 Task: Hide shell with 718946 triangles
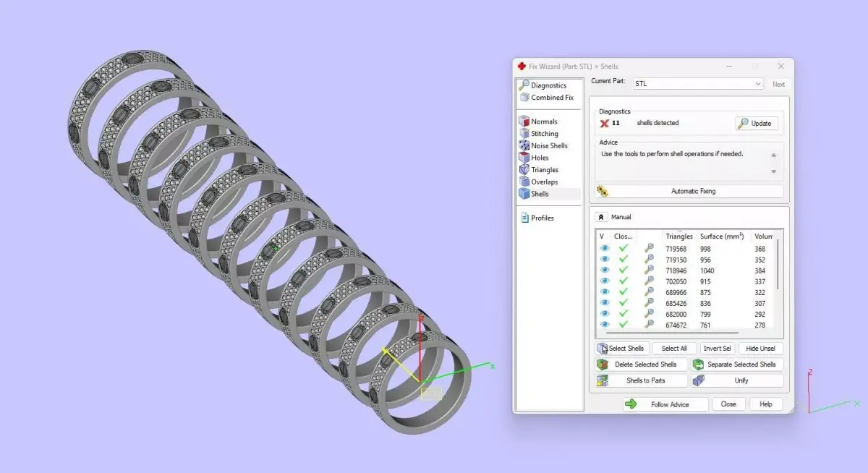604,270
